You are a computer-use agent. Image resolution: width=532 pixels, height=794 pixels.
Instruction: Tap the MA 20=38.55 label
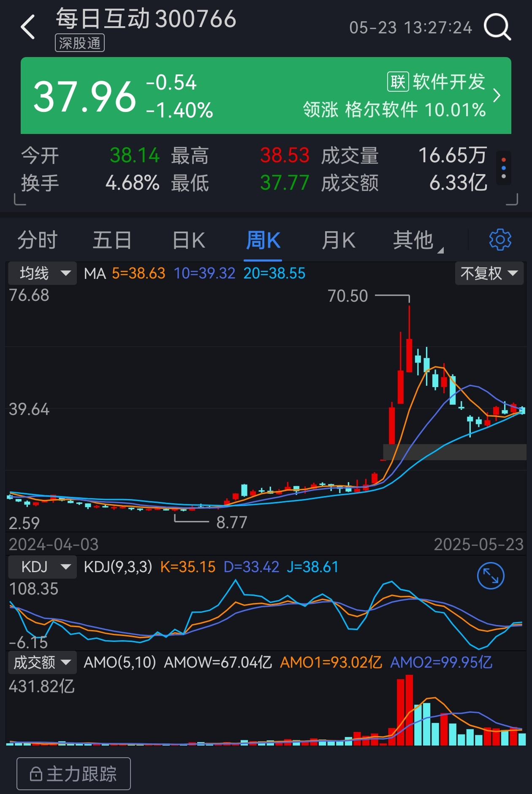click(x=274, y=273)
